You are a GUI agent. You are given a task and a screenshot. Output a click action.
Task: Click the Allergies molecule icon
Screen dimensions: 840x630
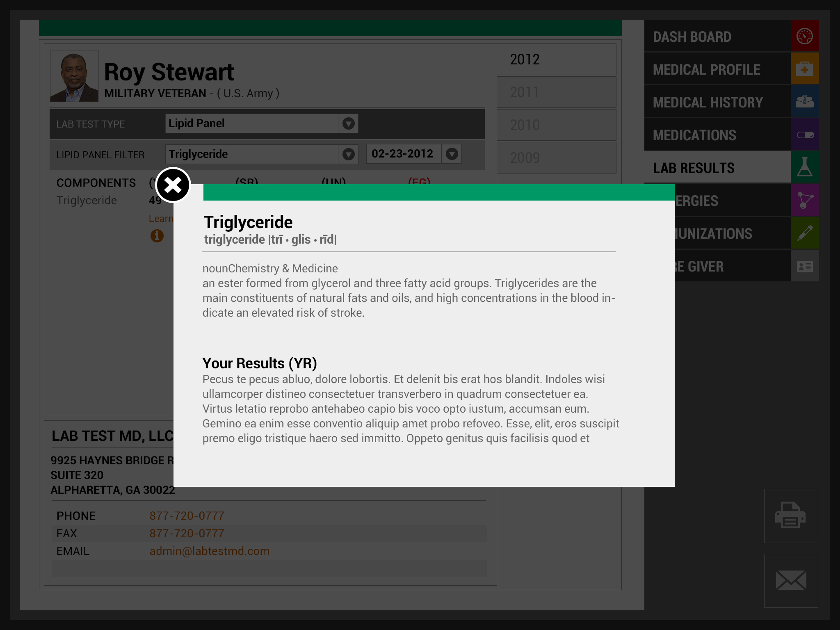[x=804, y=201]
